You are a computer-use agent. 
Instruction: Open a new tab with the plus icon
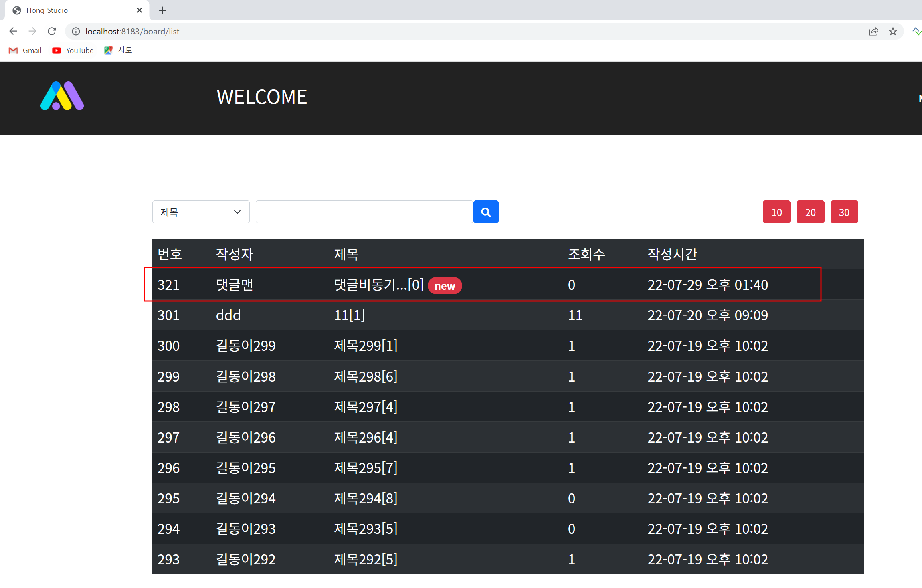click(162, 10)
